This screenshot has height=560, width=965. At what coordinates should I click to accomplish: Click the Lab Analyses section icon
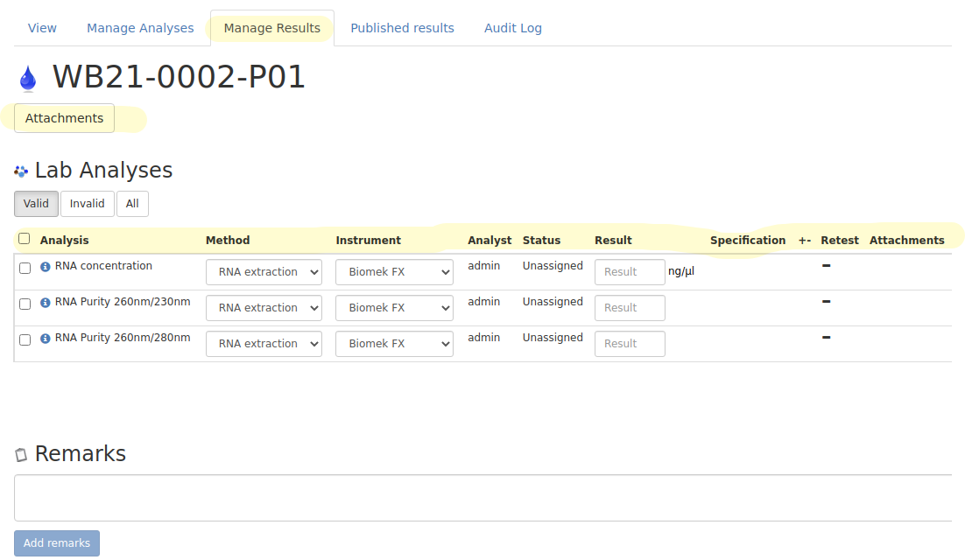(21, 170)
